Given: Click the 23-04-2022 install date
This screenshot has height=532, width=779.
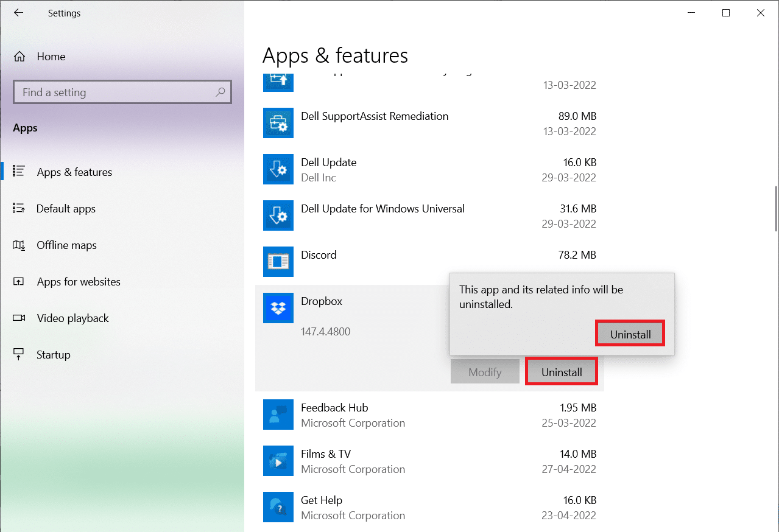Looking at the screenshot, I should [569, 516].
